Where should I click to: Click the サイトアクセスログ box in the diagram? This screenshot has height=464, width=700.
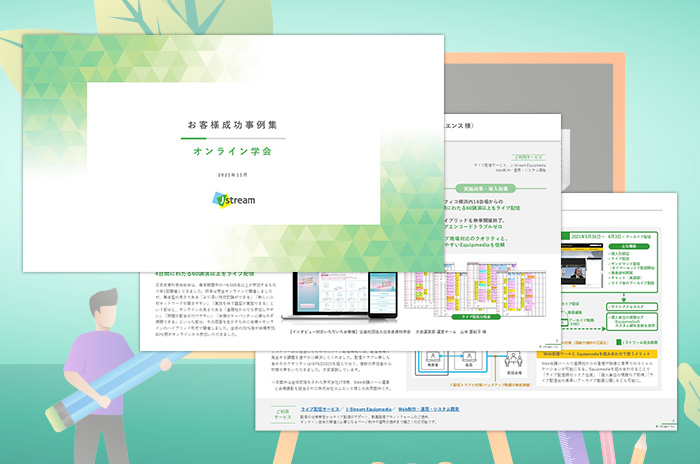click(x=632, y=307)
